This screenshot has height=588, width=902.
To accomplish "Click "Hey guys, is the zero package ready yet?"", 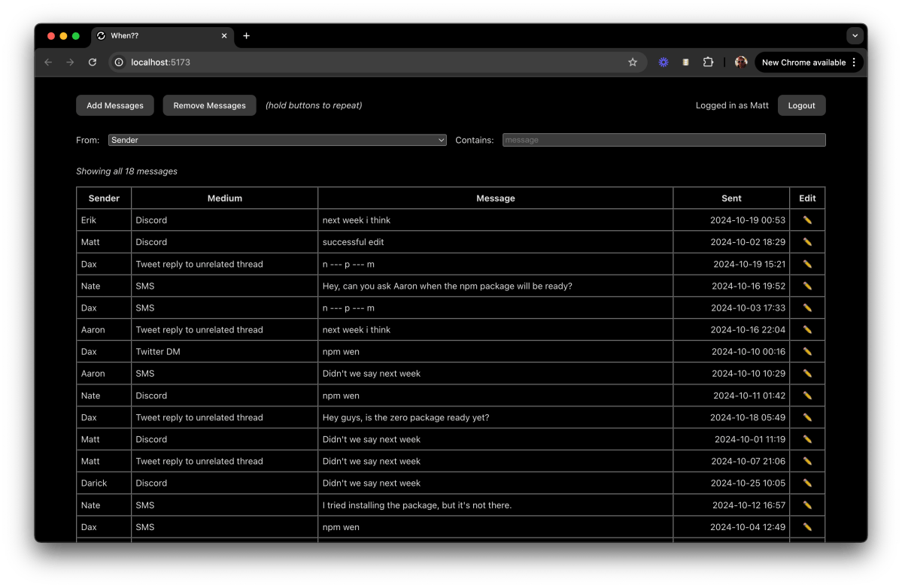I will pos(405,417).
